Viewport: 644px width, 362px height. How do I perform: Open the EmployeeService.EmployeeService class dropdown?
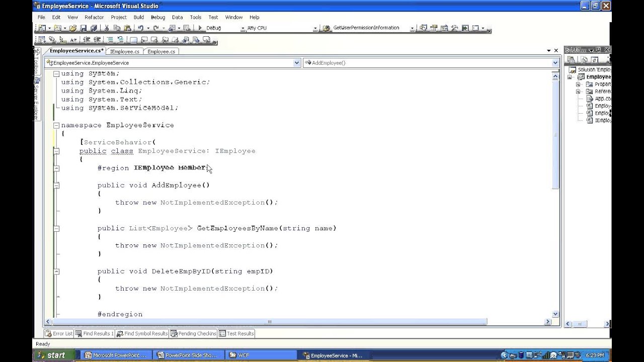tap(297, 63)
